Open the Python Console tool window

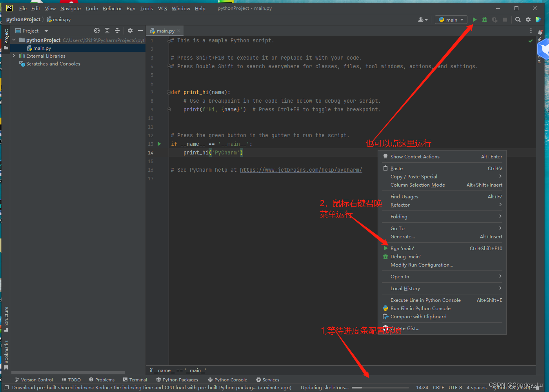[x=228, y=379]
